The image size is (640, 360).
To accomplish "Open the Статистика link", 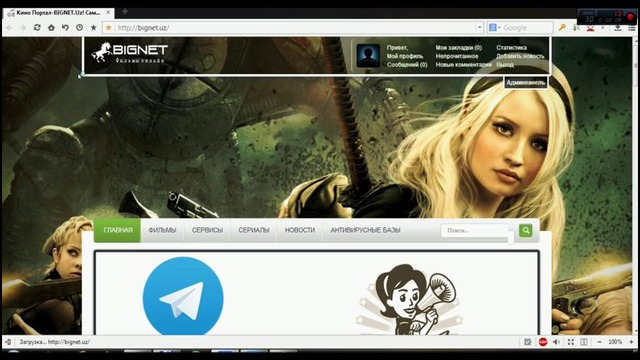I will 511,48.
